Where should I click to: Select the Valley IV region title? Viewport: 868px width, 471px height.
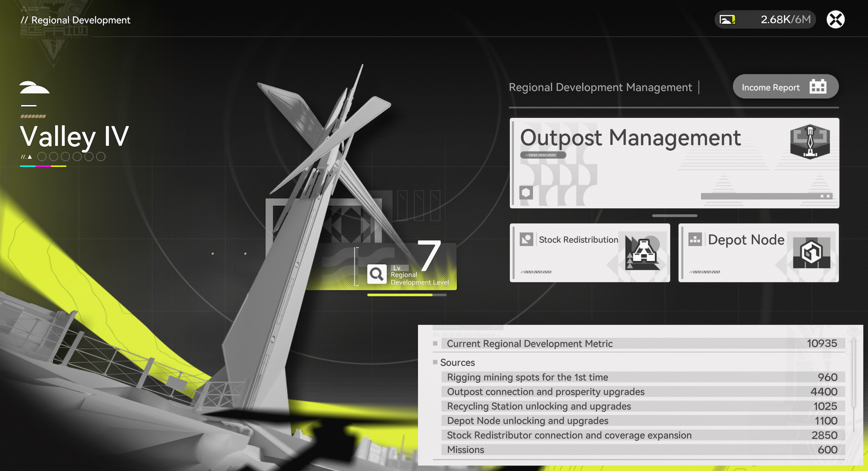coord(74,136)
